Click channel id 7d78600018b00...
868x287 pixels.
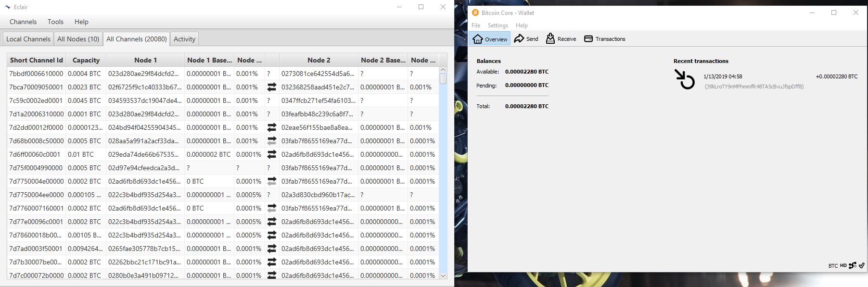[36, 235]
